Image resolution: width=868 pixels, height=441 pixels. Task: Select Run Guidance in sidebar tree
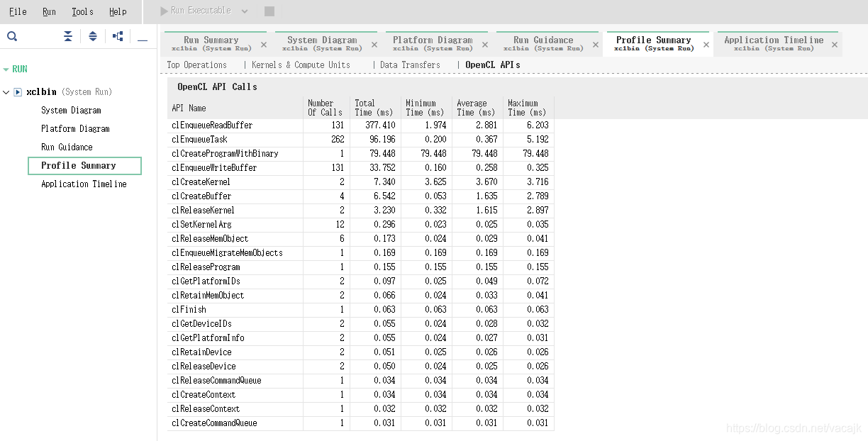click(x=67, y=147)
